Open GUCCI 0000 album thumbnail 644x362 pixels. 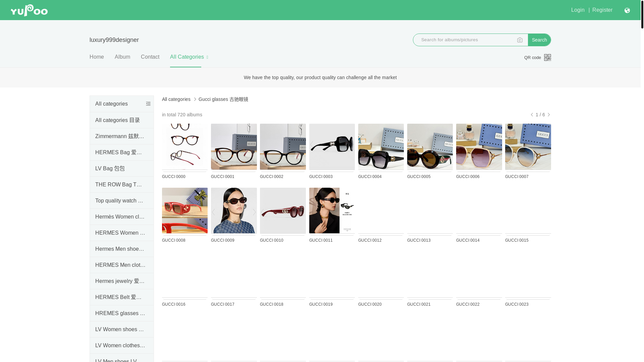(x=185, y=146)
